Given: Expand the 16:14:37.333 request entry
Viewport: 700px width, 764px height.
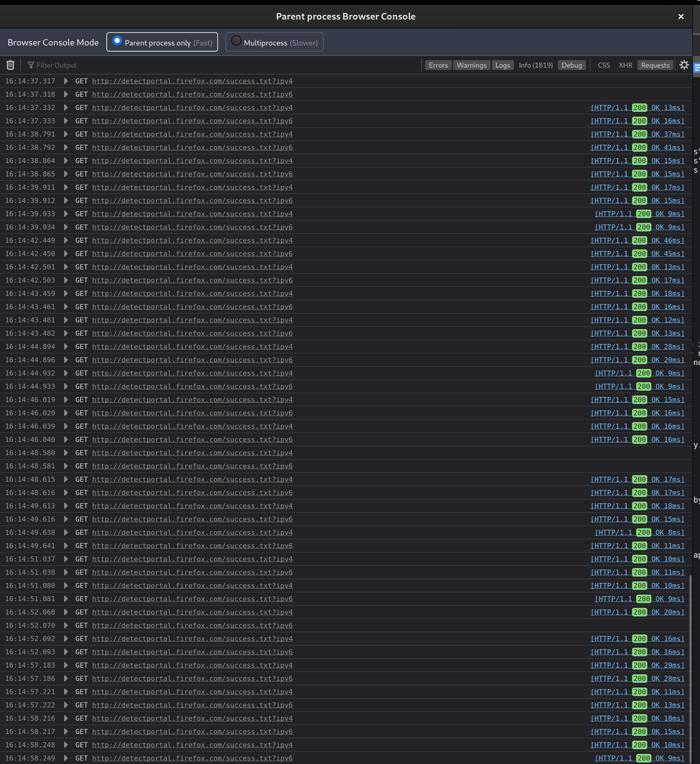Looking at the screenshot, I should 66,121.
